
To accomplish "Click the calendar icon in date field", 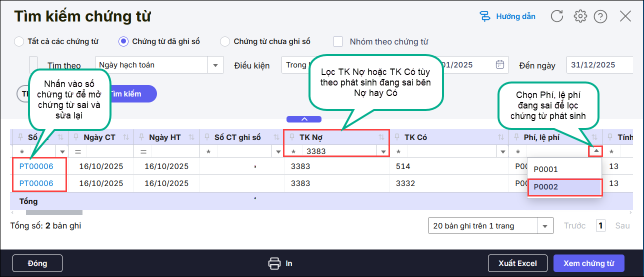I will pyautogui.click(x=499, y=64).
